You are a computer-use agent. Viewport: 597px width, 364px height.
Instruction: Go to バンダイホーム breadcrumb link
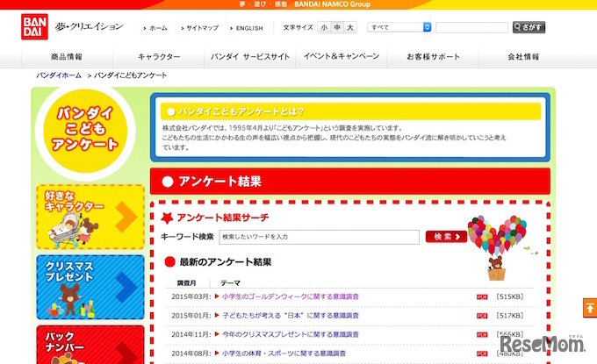click(59, 75)
